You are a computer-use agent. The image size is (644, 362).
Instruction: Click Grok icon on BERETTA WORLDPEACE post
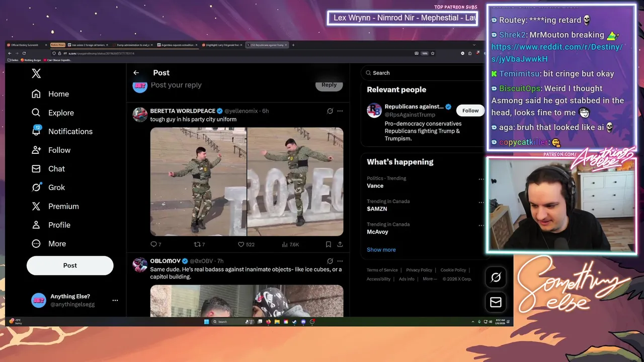point(330,111)
